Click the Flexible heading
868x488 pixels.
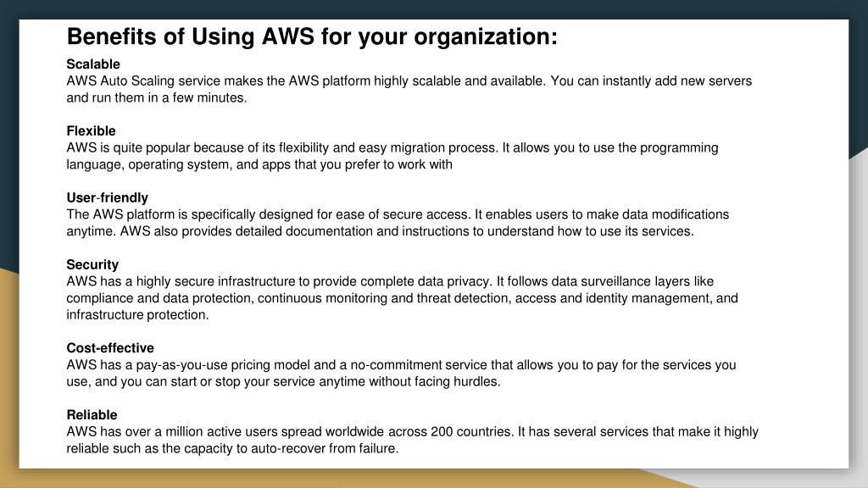(91, 131)
